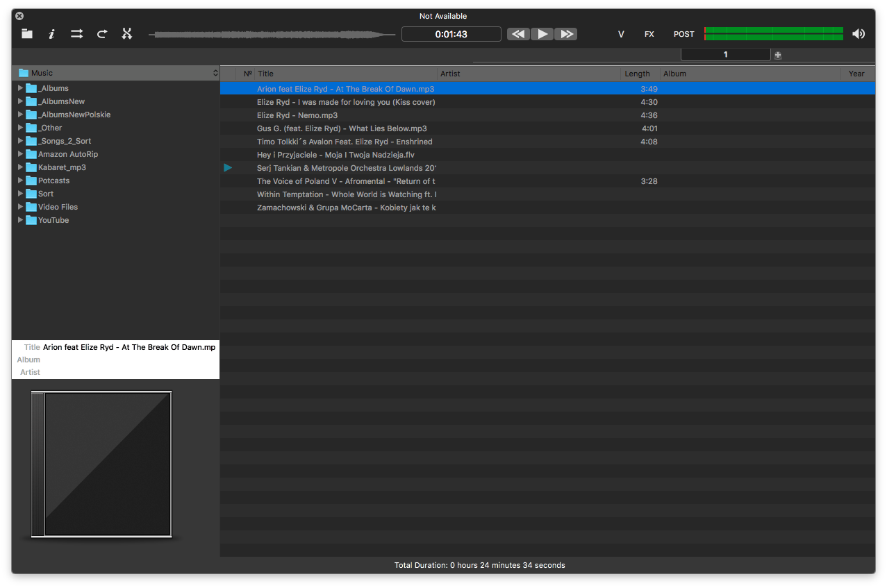Expand the Sort folder disclosure triangle
The height and width of the screenshot is (588, 887).
[x=20, y=194]
